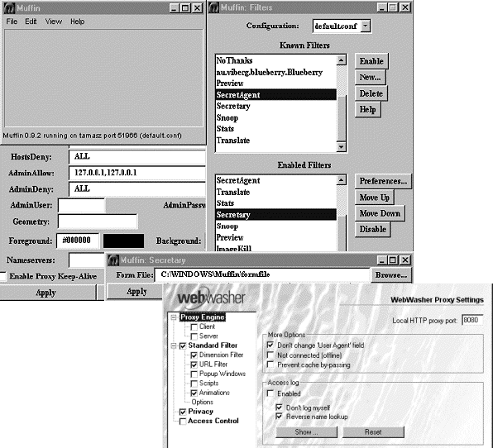
Task: Click the Enable button for known filters
Action: 371,61
